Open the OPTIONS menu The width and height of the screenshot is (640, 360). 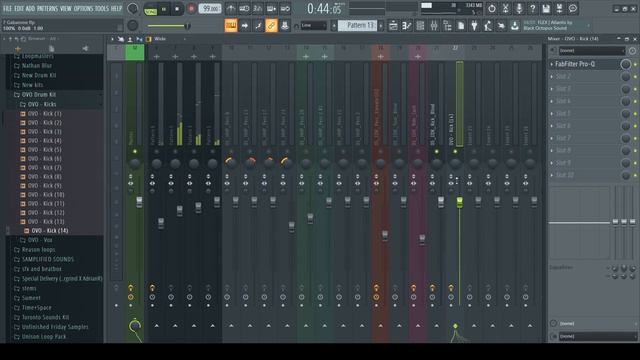pos(84,9)
